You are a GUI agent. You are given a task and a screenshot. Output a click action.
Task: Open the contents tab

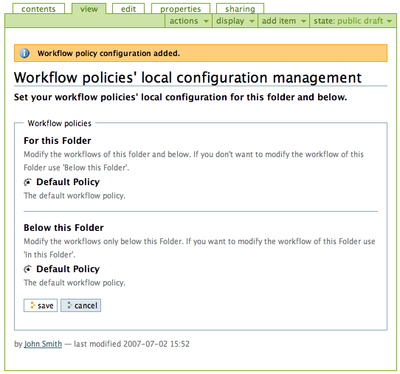[38, 9]
